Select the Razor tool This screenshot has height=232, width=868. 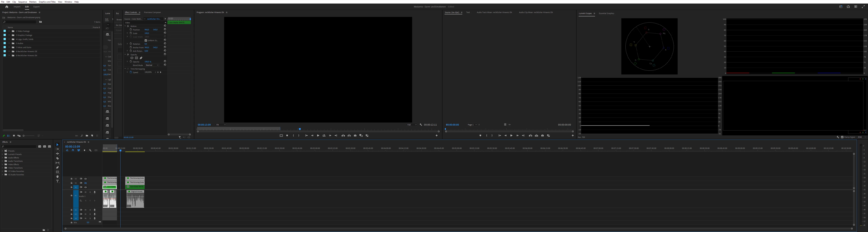[57, 158]
